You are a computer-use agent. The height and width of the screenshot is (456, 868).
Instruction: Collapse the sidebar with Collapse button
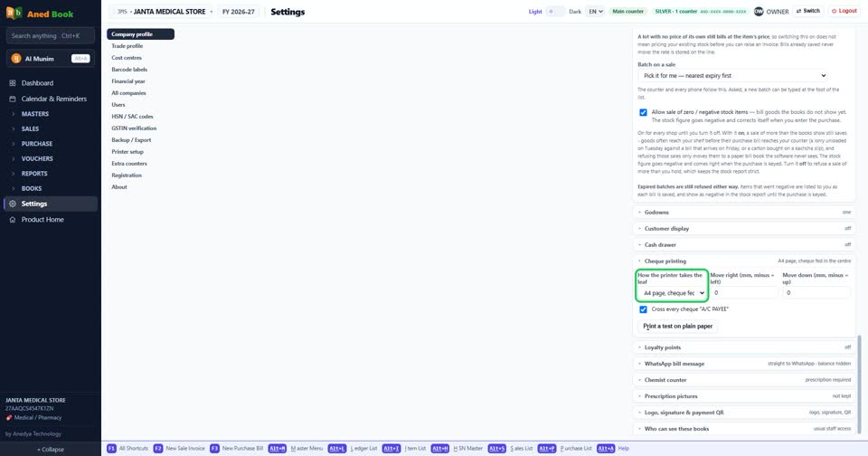pos(51,450)
